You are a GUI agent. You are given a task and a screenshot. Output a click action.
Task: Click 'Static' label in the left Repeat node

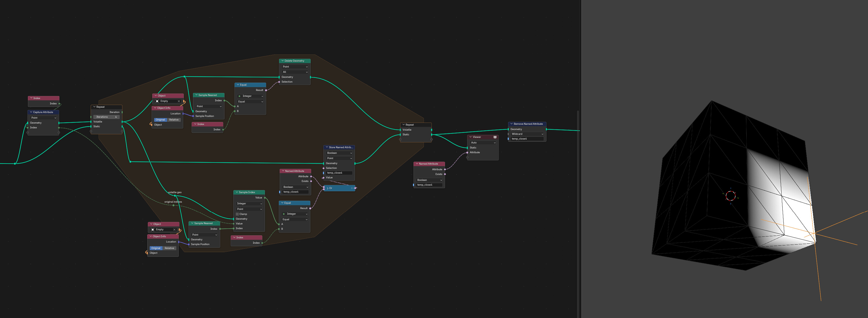point(97,126)
